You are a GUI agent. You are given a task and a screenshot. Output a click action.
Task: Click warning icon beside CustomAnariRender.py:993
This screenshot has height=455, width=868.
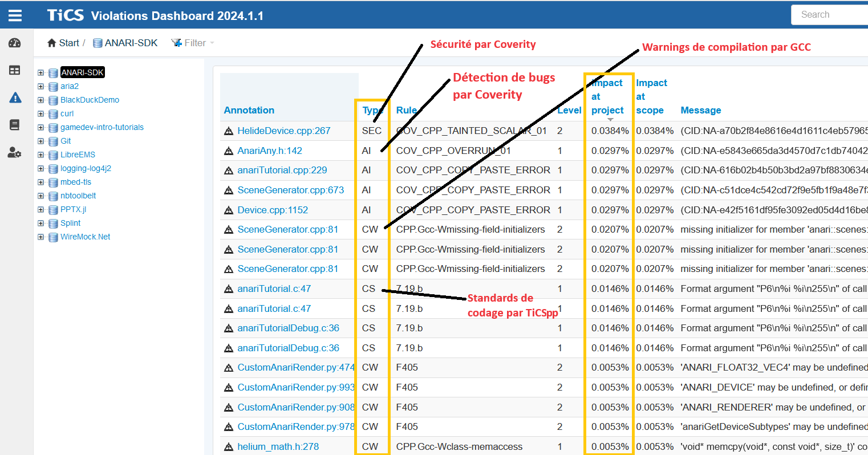[x=229, y=388]
